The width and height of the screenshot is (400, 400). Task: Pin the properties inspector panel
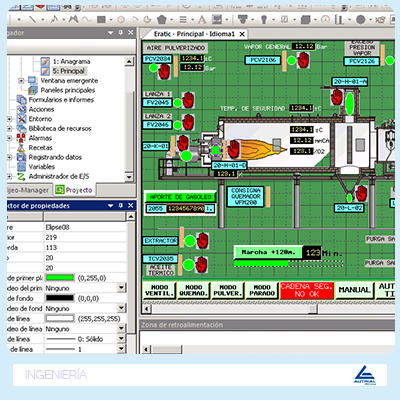click(121, 205)
